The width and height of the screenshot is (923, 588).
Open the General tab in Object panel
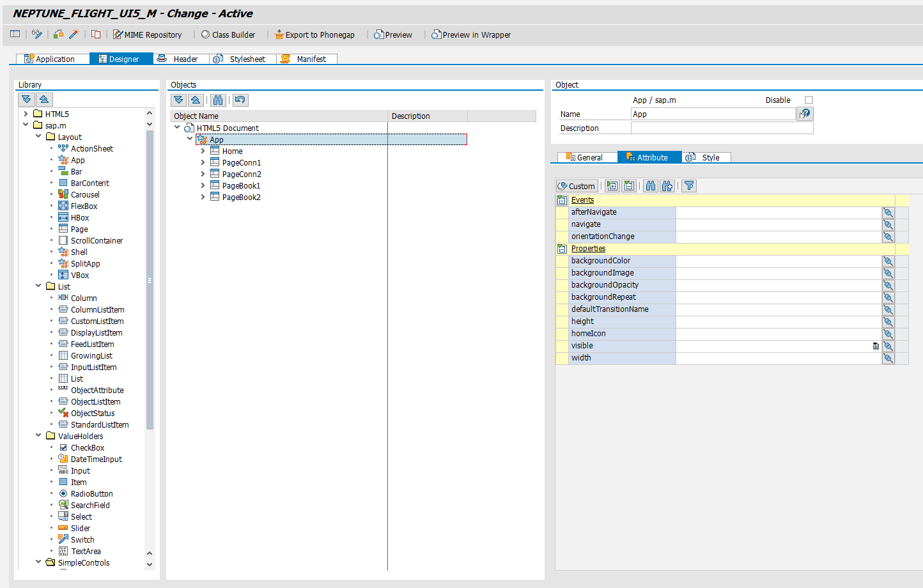[x=587, y=157]
